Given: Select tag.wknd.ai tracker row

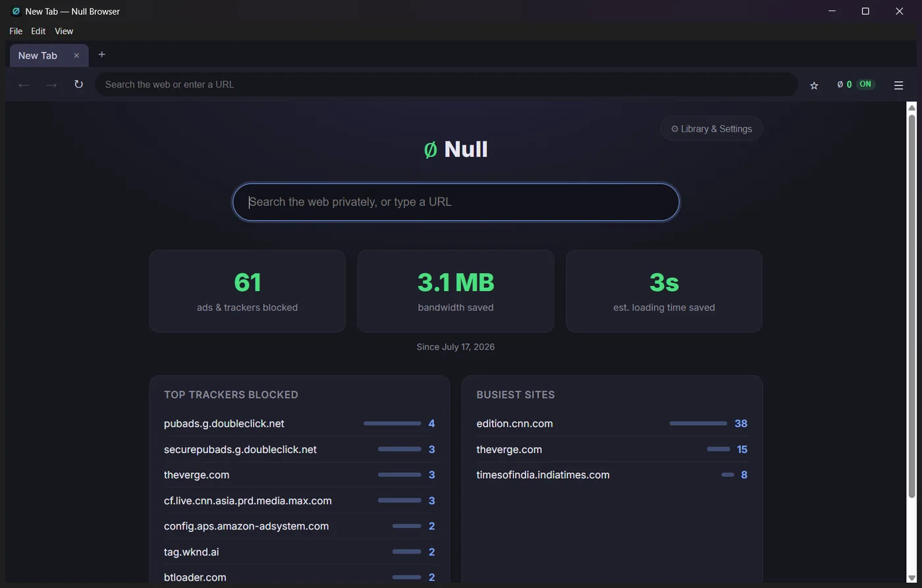Looking at the screenshot, I should 300,552.
